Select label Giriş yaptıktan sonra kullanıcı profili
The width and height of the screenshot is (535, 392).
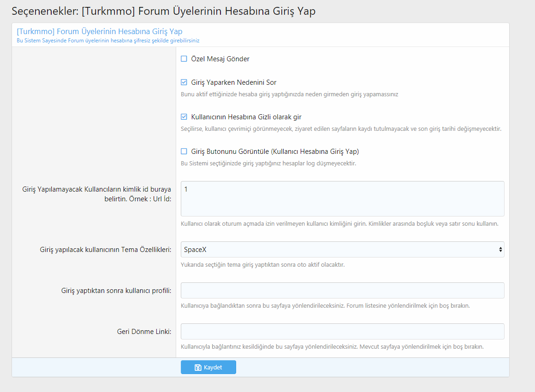click(116, 290)
